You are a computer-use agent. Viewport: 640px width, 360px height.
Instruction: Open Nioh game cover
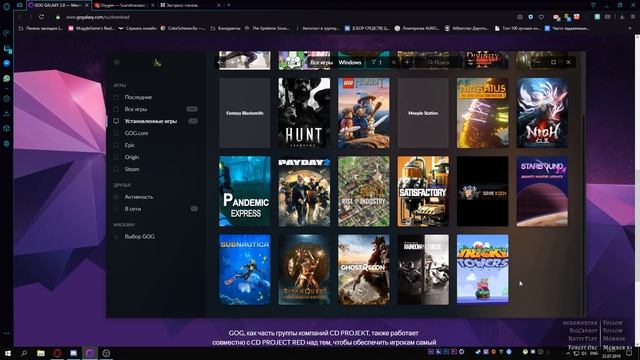point(542,113)
